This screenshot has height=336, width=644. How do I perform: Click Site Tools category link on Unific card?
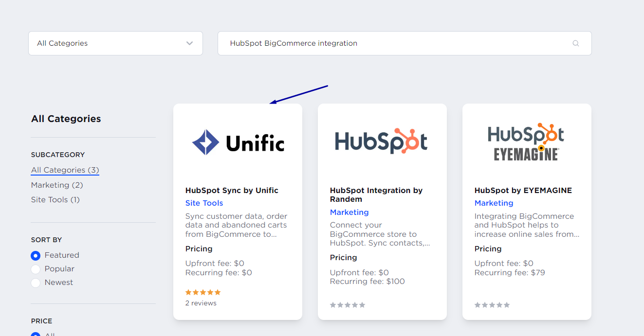(x=204, y=203)
